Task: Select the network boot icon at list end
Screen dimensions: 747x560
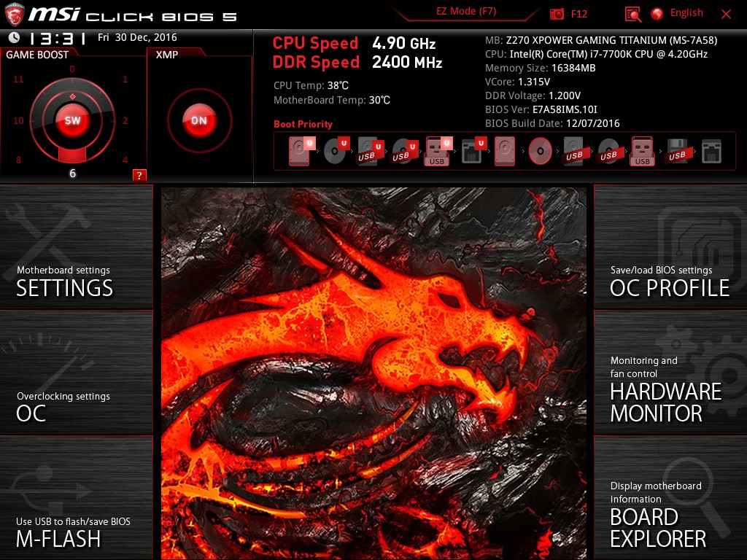Action: coord(710,150)
